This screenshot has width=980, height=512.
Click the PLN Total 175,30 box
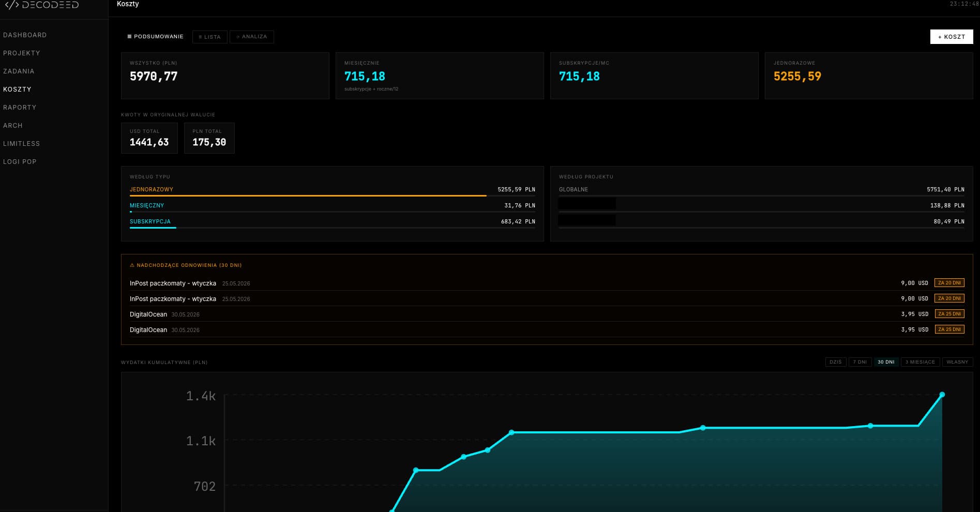(x=209, y=138)
